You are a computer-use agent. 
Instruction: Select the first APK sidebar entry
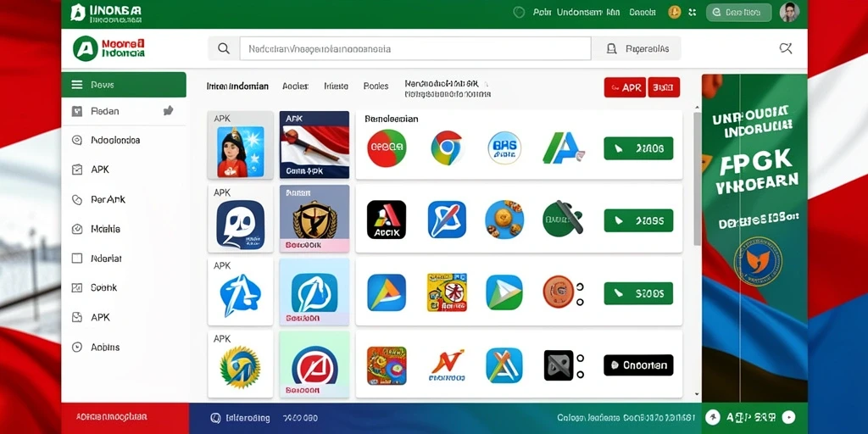pos(100,170)
